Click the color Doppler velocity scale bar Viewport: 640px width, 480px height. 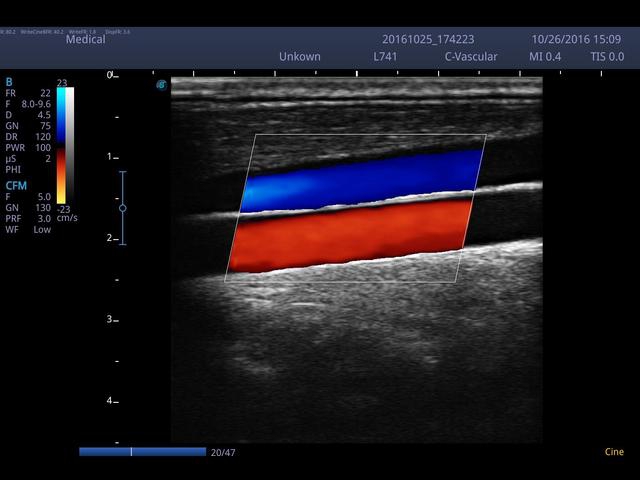(x=65, y=146)
